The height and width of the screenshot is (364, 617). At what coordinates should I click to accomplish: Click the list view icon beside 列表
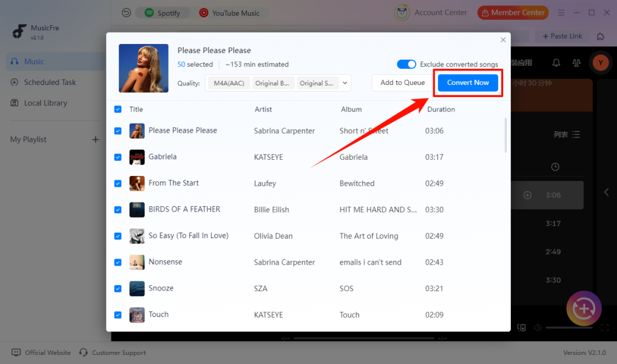tap(576, 134)
